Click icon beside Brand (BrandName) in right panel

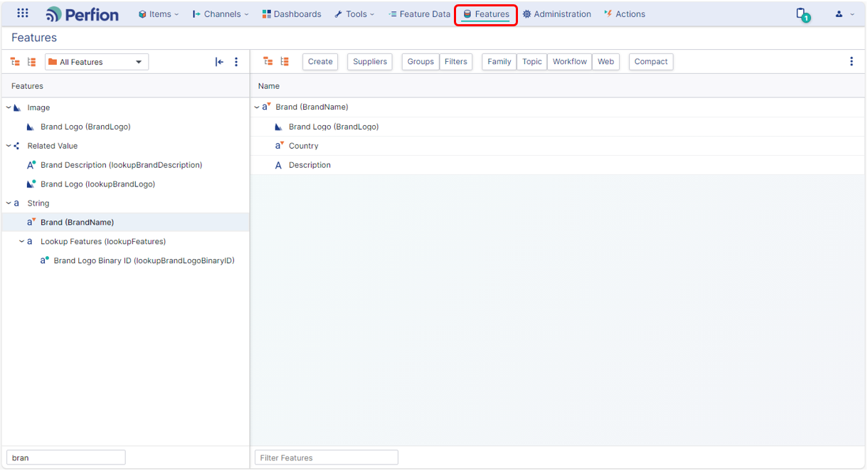pyautogui.click(x=267, y=107)
